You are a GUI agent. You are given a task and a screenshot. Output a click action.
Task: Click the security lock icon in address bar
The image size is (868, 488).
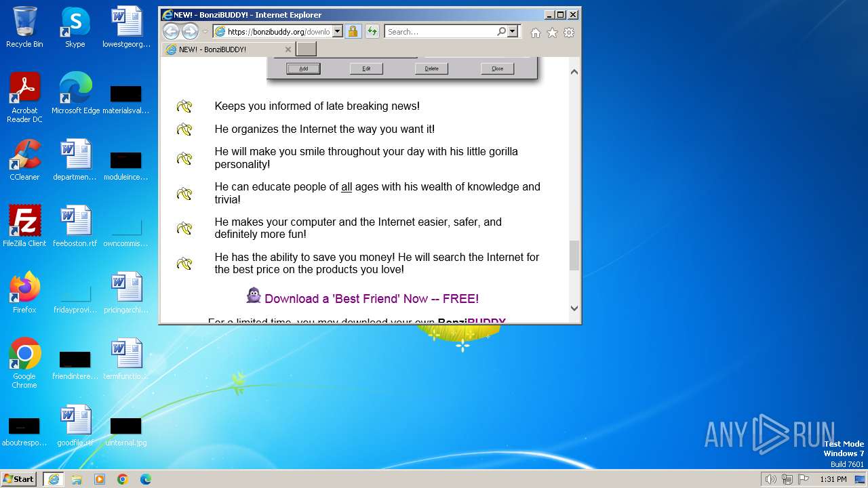pyautogui.click(x=353, y=31)
